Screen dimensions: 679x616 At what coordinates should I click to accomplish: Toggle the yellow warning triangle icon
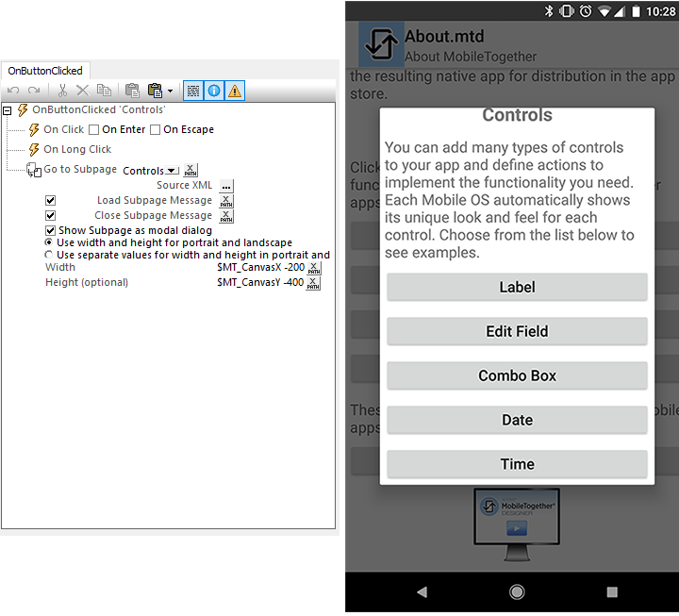pyautogui.click(x=234, y=91)
